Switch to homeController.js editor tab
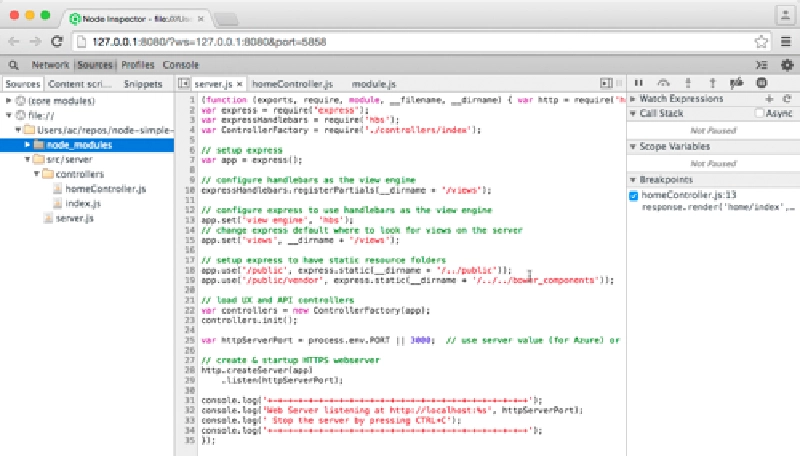 pos(292,84)
